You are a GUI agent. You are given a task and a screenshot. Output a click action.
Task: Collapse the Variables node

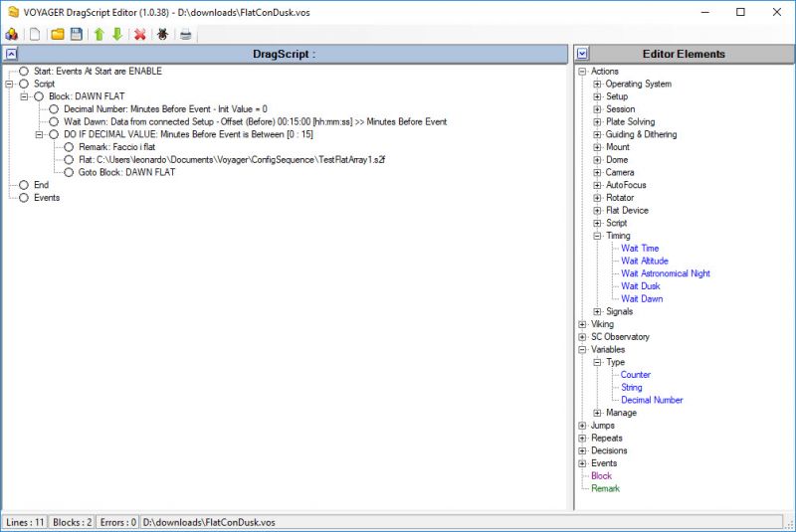tap(582, 349)
